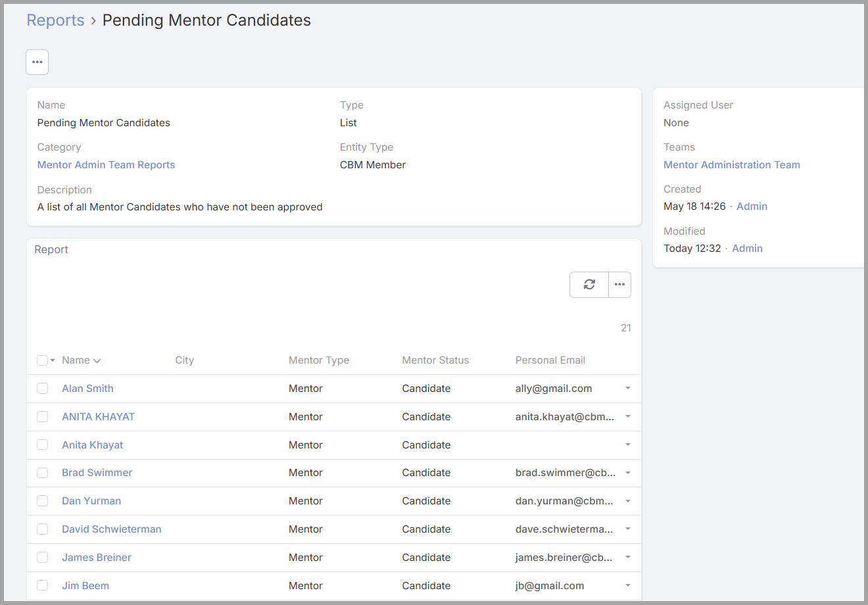Check the Alan Smith row checkbox
Viewport: 868px width, 605px height.
click(x=43, y=389)
